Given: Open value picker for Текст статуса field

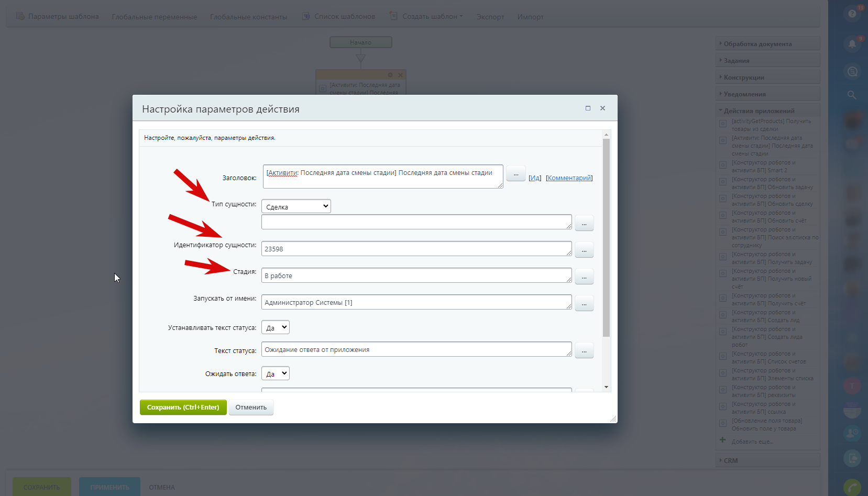Looking at the screenshot, I should 584,350.
